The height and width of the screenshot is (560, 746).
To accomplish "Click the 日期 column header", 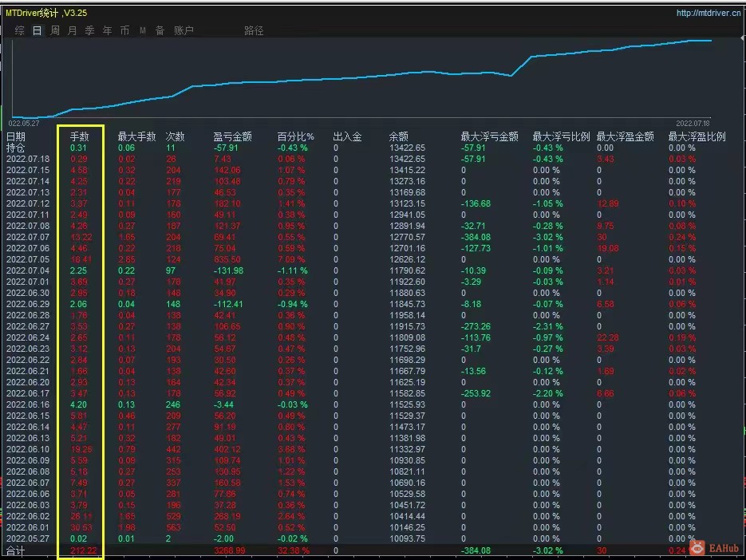I will click(x=16, y=136).
